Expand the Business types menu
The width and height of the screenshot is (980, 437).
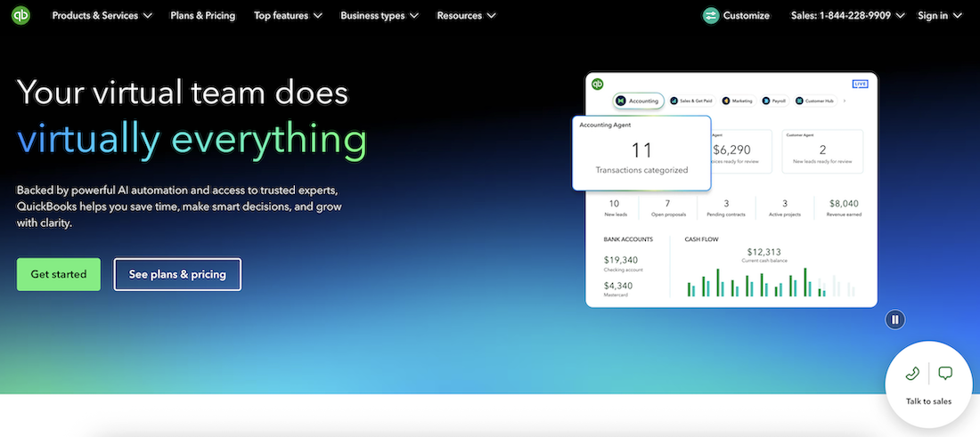click(x=380, y=16)
